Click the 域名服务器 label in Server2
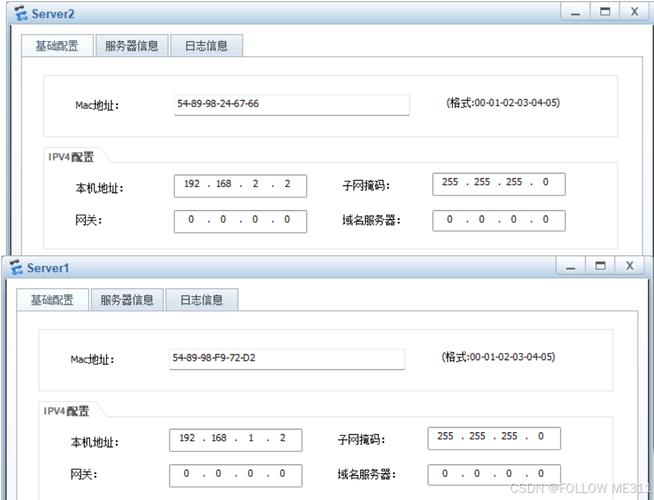This screenshot has height=500, width=654. (371, 220)
